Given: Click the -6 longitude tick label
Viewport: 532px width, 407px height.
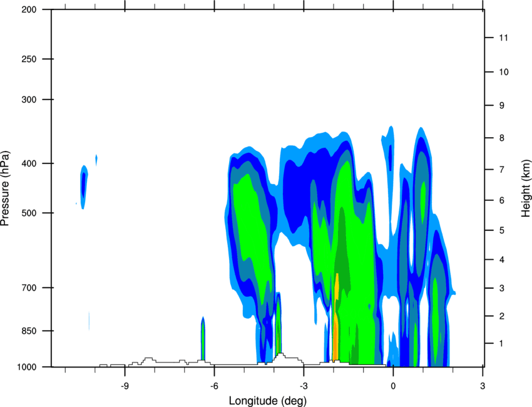Looking at the screenshot, I should (x=214, y=386).
